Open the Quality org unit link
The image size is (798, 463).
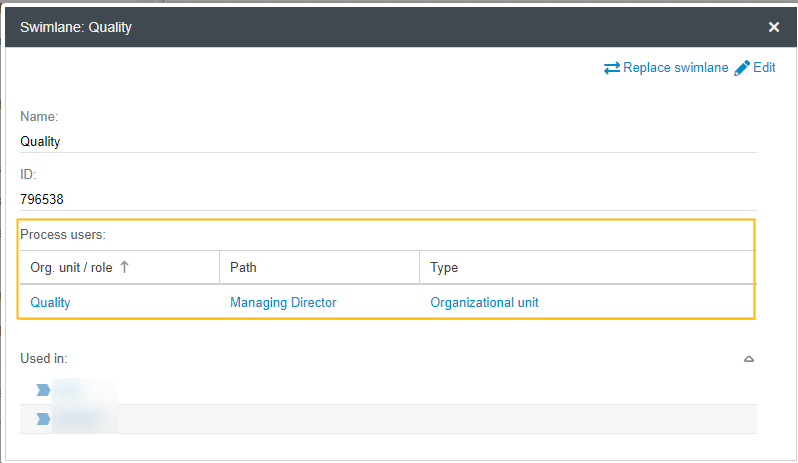(50, 302)
